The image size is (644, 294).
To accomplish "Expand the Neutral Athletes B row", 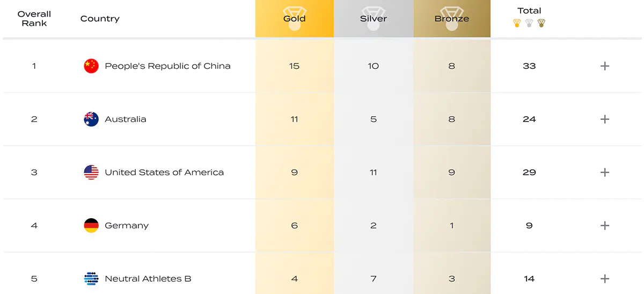I will (605, 279).
